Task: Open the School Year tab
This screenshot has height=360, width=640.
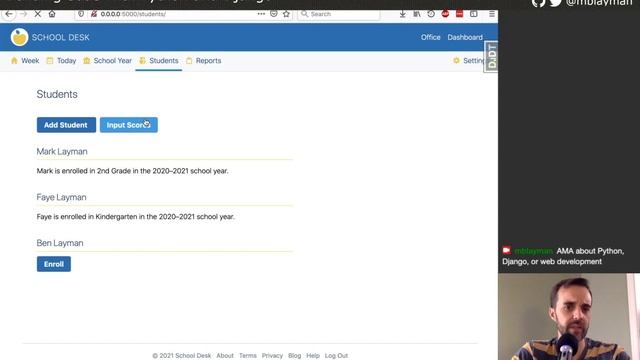Action: point(107,61)
